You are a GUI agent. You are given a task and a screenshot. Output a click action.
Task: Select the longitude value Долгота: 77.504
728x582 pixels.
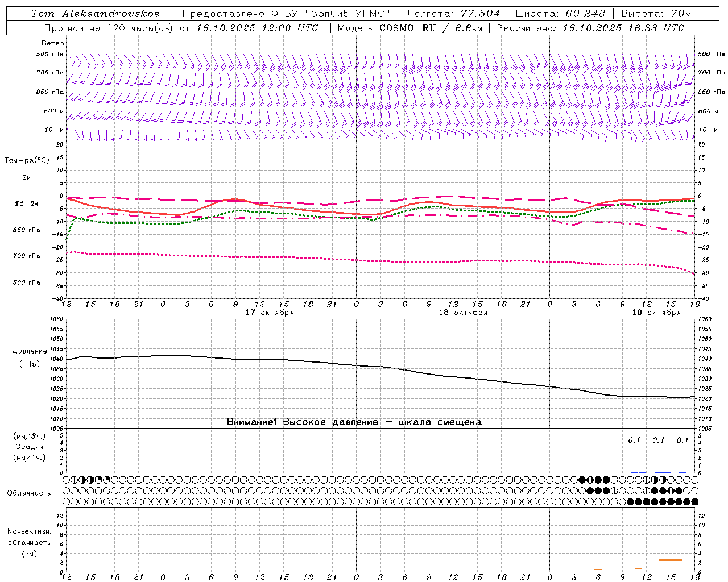(x=453, y=14)
